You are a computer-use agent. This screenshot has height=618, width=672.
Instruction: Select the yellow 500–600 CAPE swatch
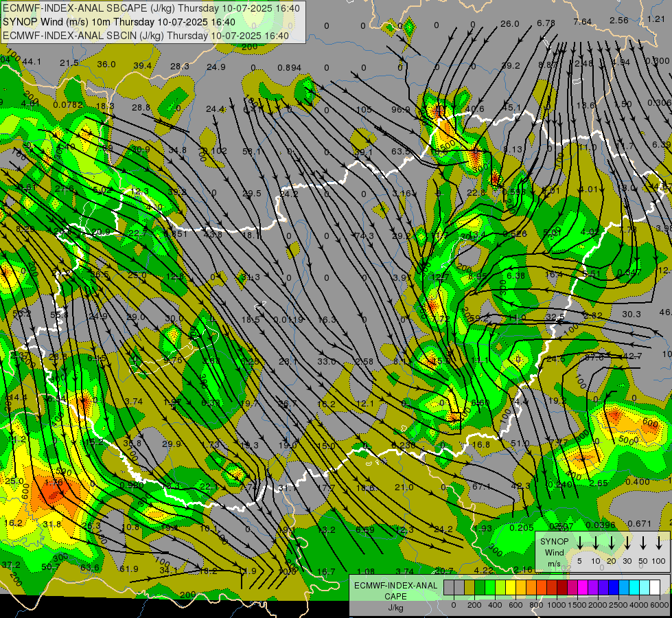[x=511, y=588]
